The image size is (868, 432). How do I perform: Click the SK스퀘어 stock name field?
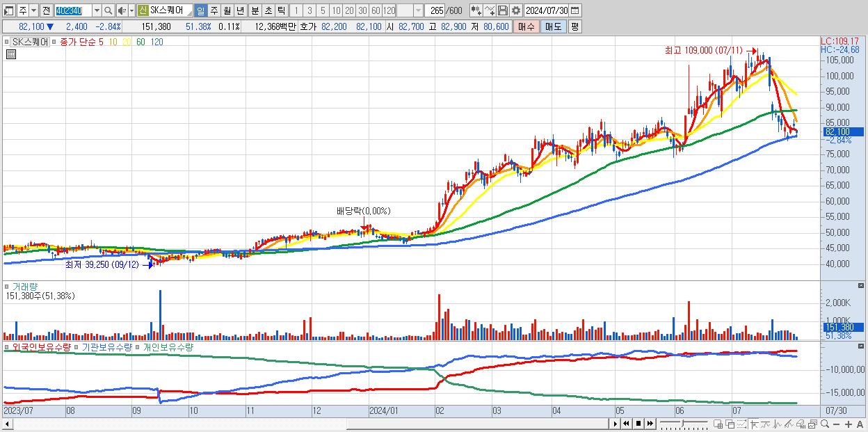click(171, 10)
